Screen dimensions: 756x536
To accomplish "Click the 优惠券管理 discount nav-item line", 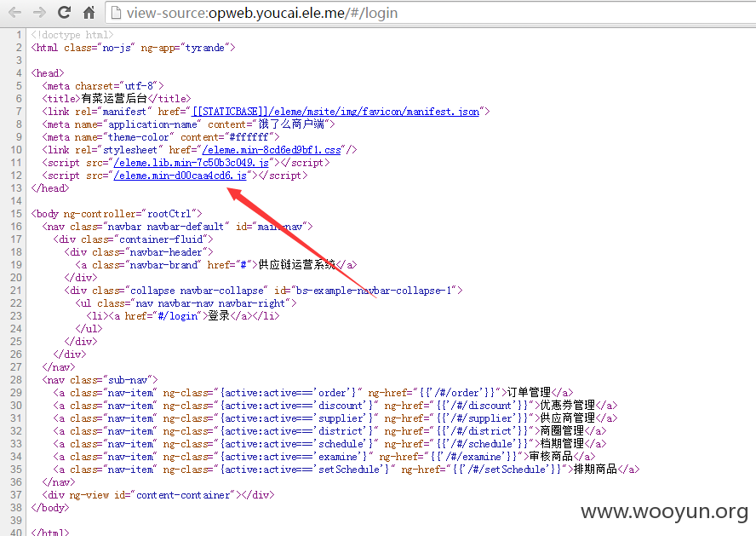I will (335, 406).
